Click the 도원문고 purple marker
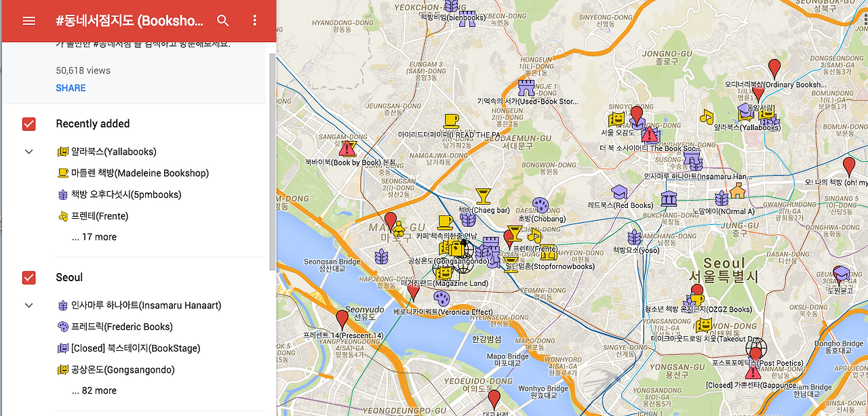The image size is (868, 416). pos(841,274)
